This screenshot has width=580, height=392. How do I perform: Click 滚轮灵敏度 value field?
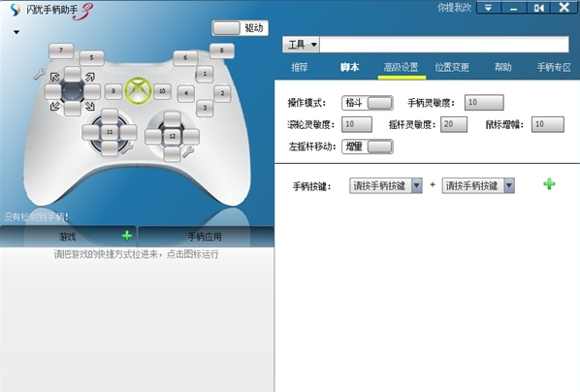[357, 124]
